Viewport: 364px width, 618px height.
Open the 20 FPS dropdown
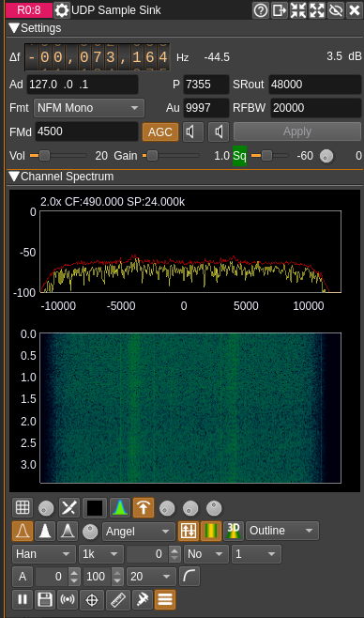click(x=151, y=577)
